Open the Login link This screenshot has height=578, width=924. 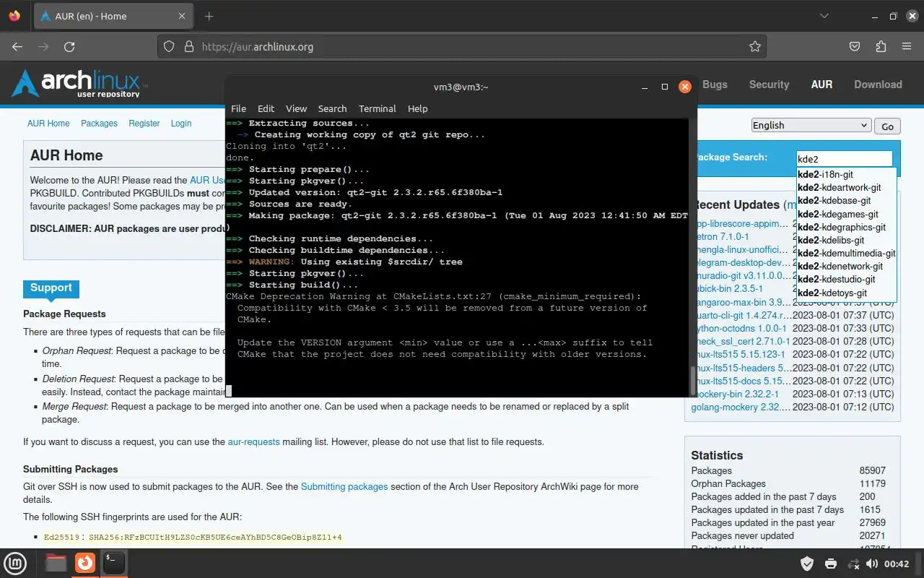181,124
